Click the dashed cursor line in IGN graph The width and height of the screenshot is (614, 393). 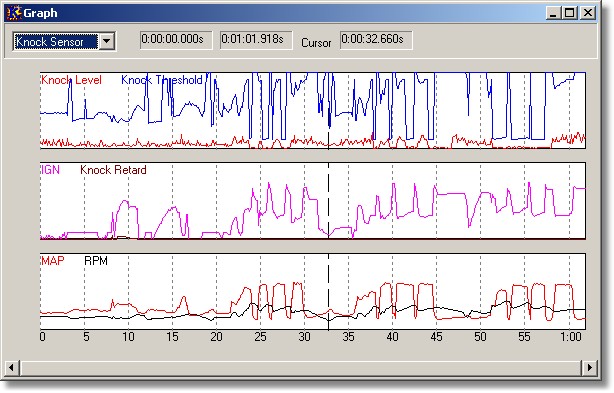click(329, 200)
